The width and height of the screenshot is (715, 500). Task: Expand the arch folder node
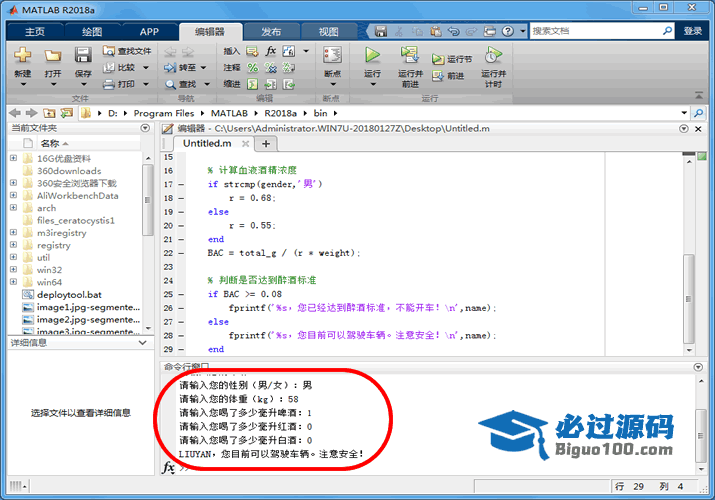tap(13, 208)
